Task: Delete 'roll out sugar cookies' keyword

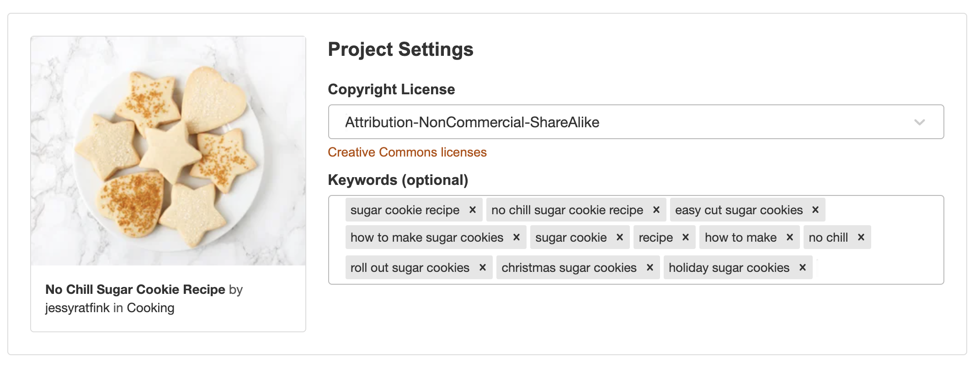Action: [x=483, y=267]
